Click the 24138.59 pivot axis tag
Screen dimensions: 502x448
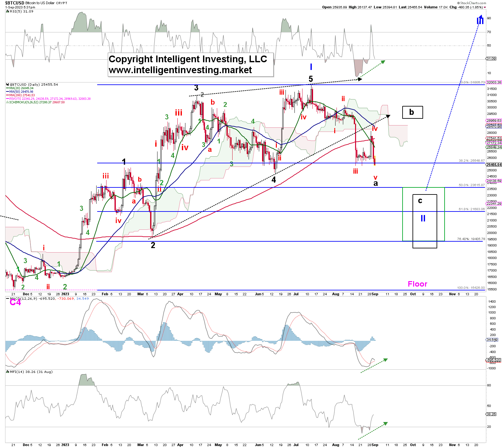(x=494, y=181)
